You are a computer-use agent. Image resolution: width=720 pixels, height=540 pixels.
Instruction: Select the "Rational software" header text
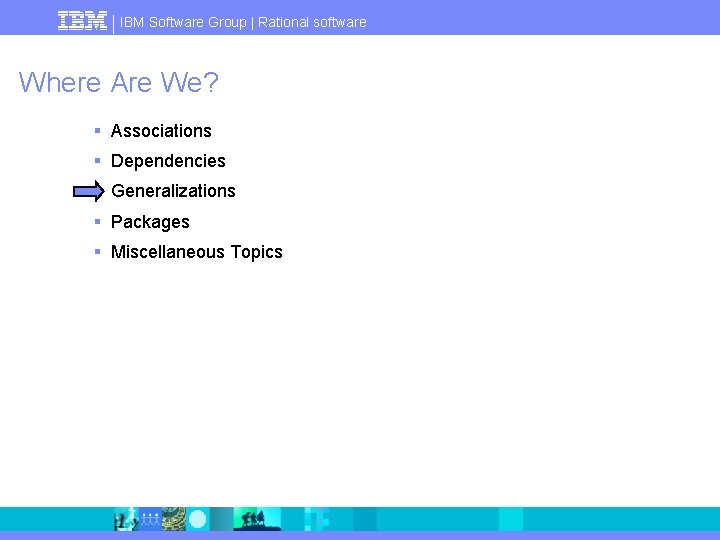[312, 22]
